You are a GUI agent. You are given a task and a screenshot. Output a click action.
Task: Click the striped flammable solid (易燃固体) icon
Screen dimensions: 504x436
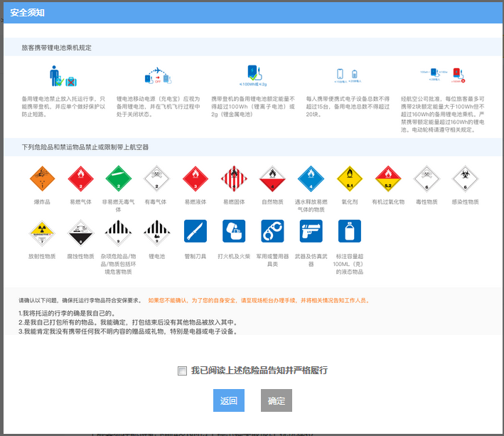point(234,179)
